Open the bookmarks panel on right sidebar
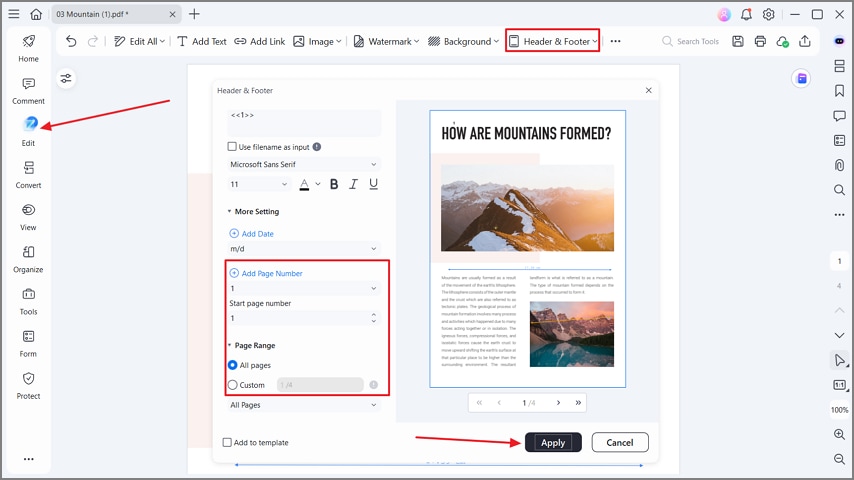 (x=839, y=91)
